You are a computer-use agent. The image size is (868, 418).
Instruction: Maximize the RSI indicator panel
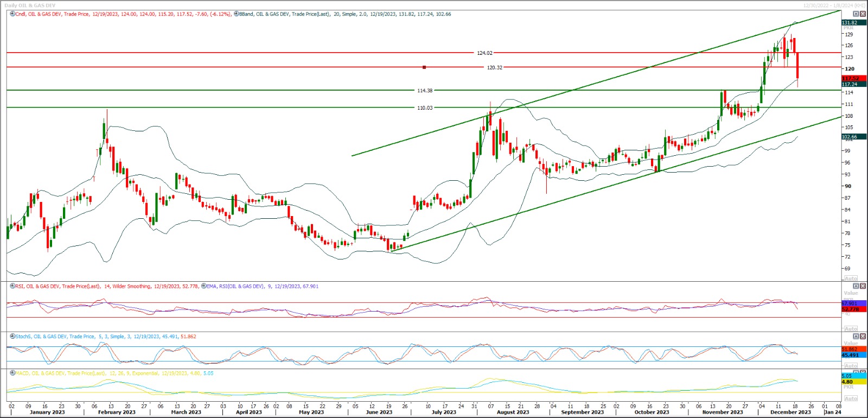click(x=856, y=286)
